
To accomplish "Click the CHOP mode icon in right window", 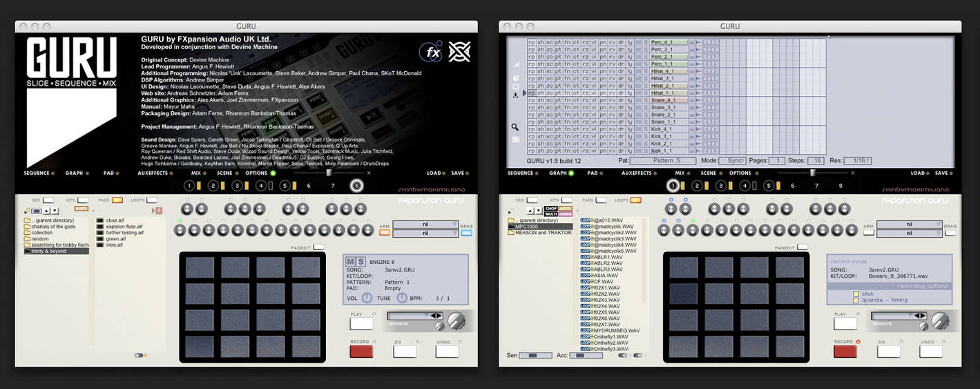I will pyautogui.click(x=551, y=208).
